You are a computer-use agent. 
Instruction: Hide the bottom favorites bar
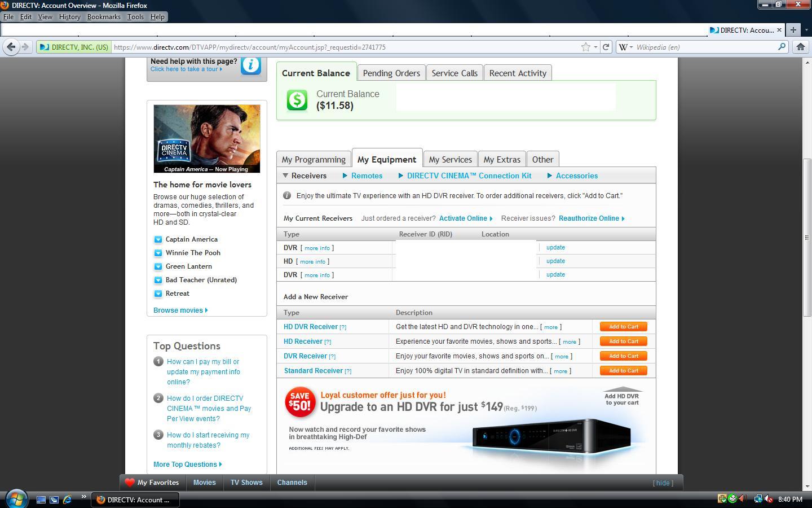[x=663, y=483]
